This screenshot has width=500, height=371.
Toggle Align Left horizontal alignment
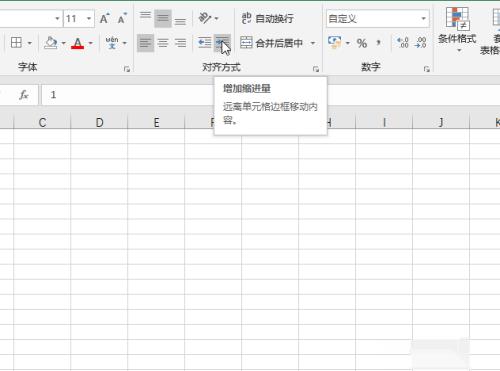click(145, 43)
